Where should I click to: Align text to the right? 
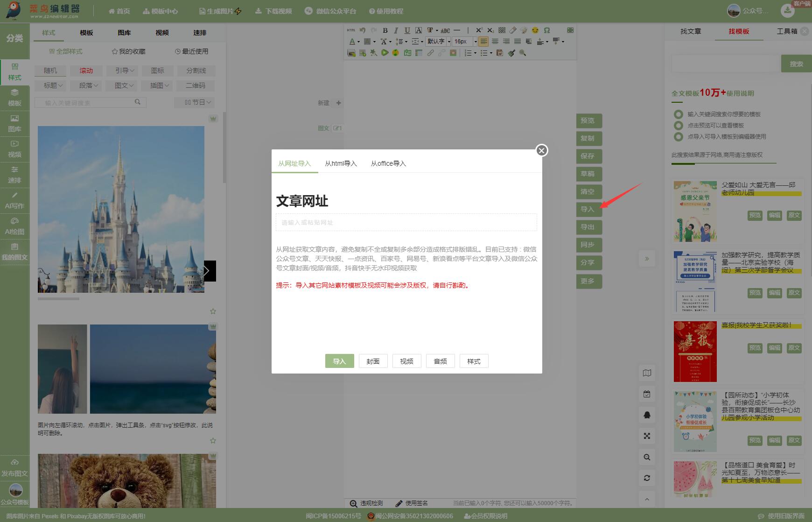click(506, 42)
